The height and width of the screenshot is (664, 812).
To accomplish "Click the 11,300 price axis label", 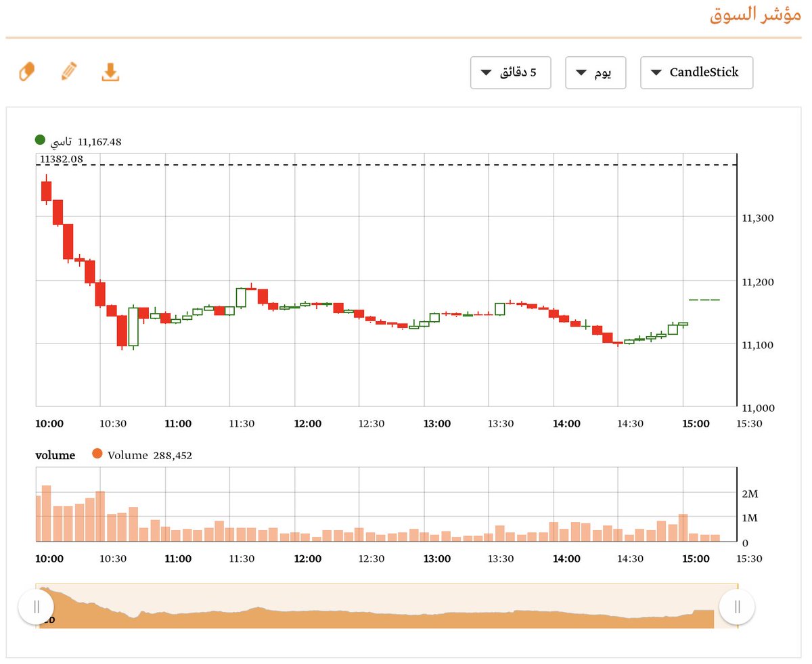I will tap(759, 218).
